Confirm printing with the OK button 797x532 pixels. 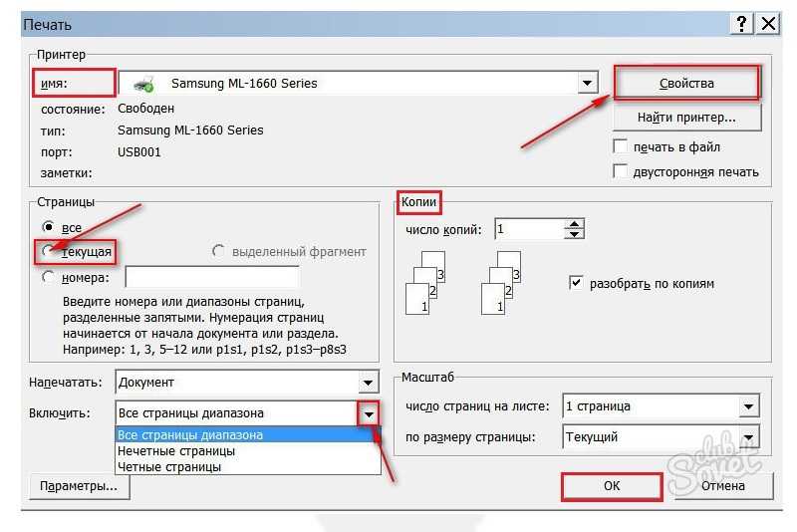612,486
